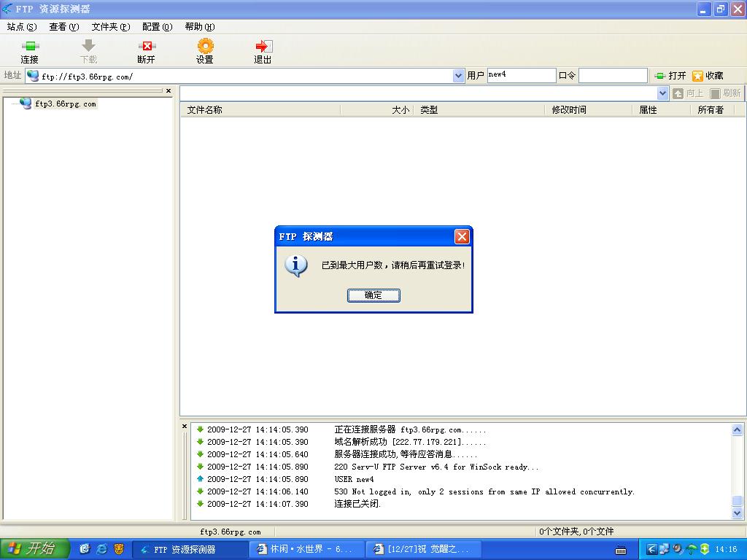This screenshot has width=747, height=560.
Task: Open 设置 (Settings) gear icon
Action: coord(205,52)
